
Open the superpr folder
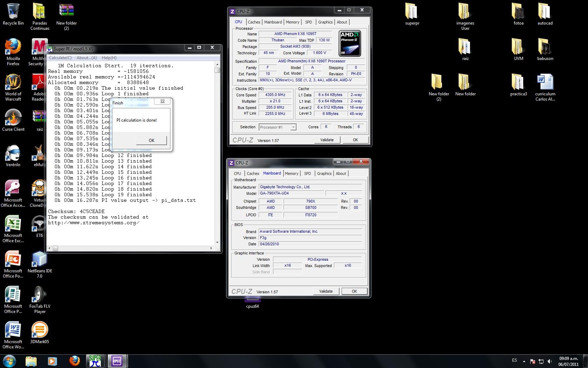(x=412, y=14)
